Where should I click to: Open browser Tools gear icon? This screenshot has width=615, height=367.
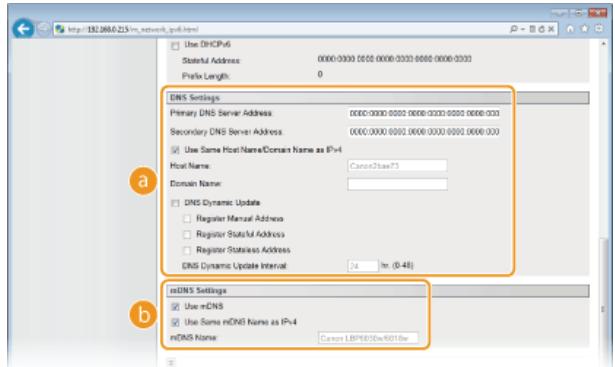599,29
